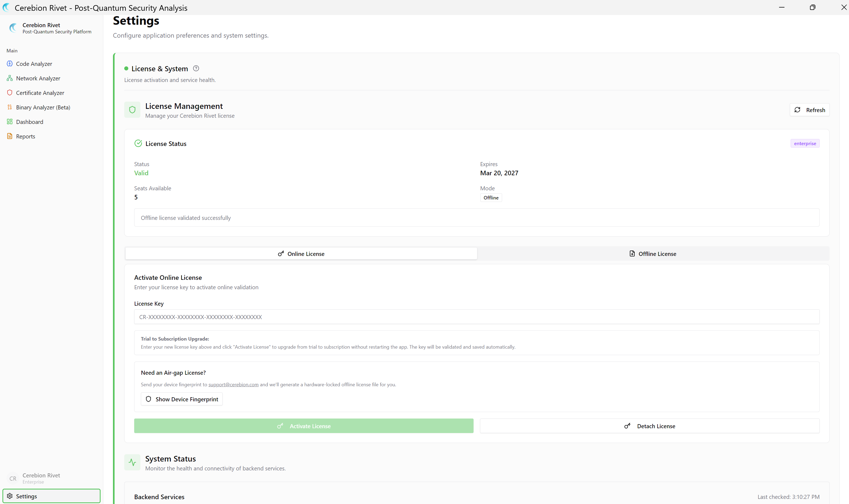Click the Activate License button

click(304, 426)
